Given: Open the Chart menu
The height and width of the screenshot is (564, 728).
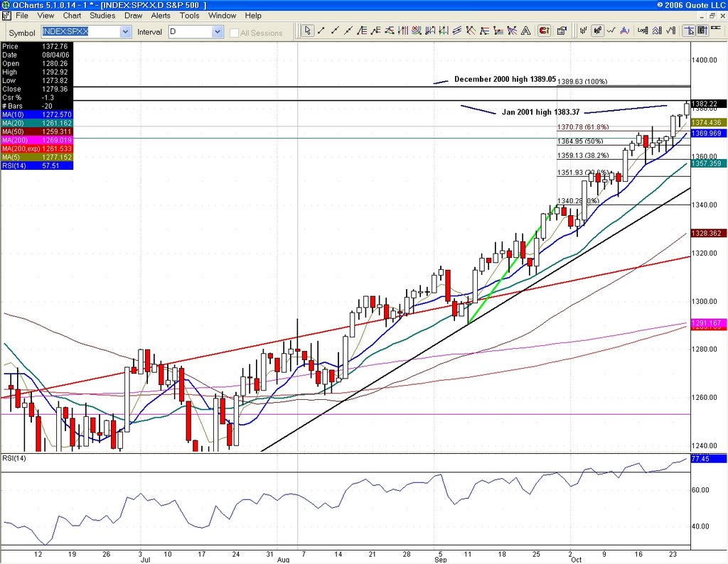Looking at the screenshot, I should (x=72, y=16).
